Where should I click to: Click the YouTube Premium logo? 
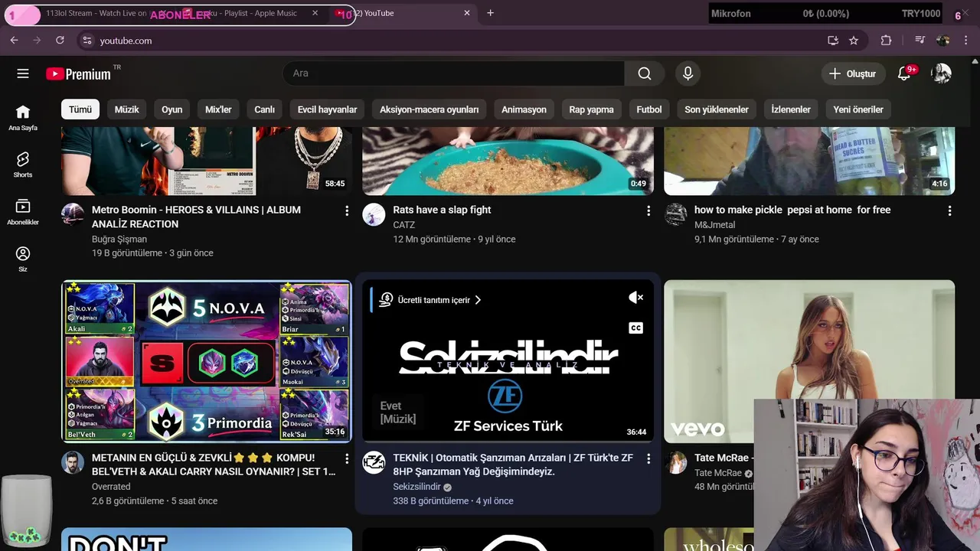(x=79, y=73)
